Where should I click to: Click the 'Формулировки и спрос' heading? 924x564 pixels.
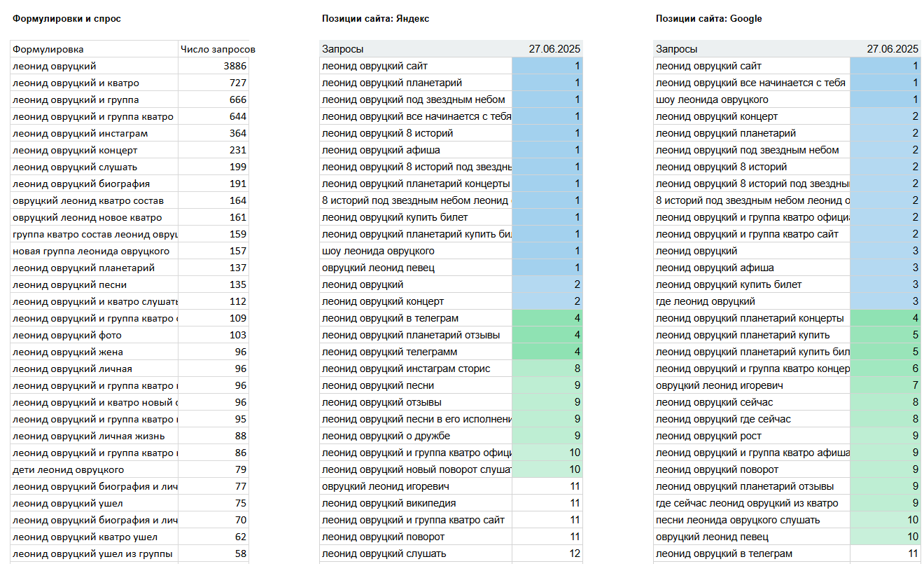[x=66, y=19]
